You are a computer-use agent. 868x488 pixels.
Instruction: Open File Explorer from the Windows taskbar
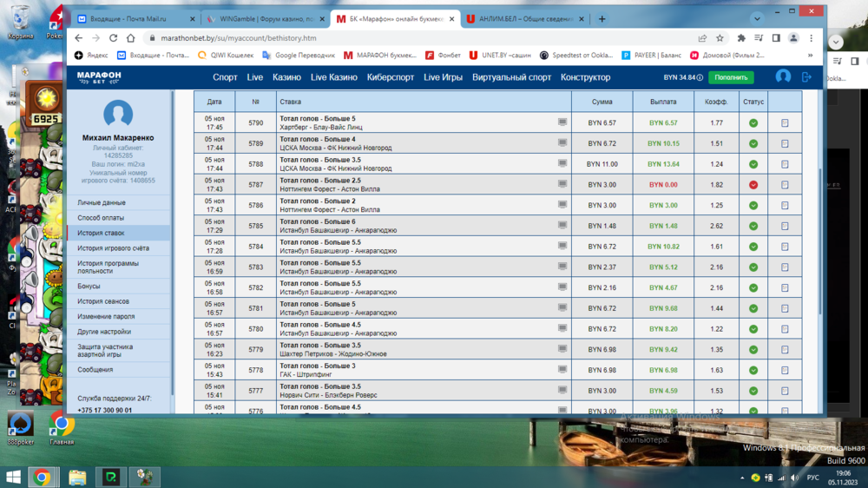77,477
